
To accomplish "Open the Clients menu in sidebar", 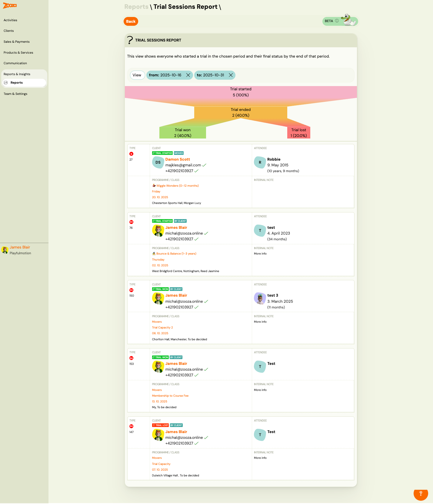I will point(9,31).
